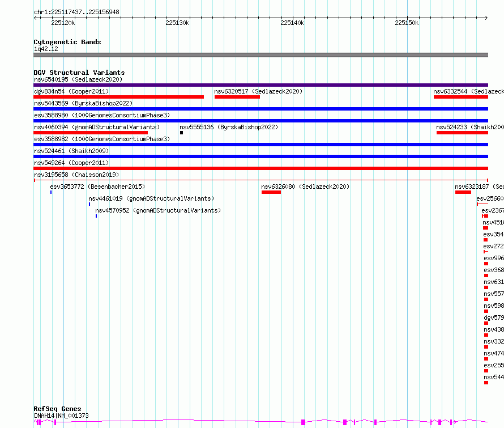
Task: Click the black square marker under nsv5555136
Action: point(182,133)
